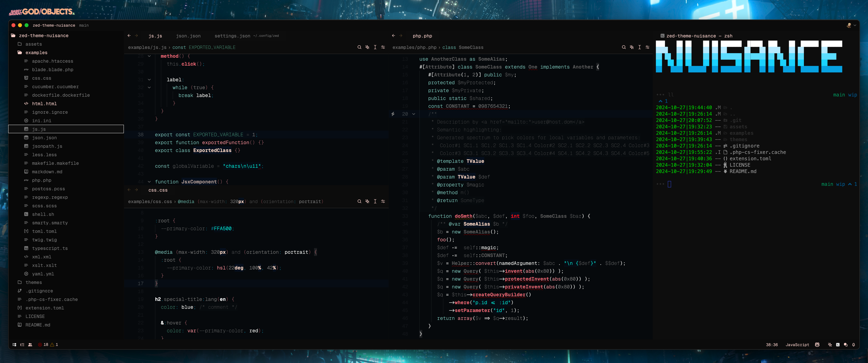The image size is (868, 363).
Task: Toggle the assistant panel sparkle icon in status bar
Action: (830, 345)
